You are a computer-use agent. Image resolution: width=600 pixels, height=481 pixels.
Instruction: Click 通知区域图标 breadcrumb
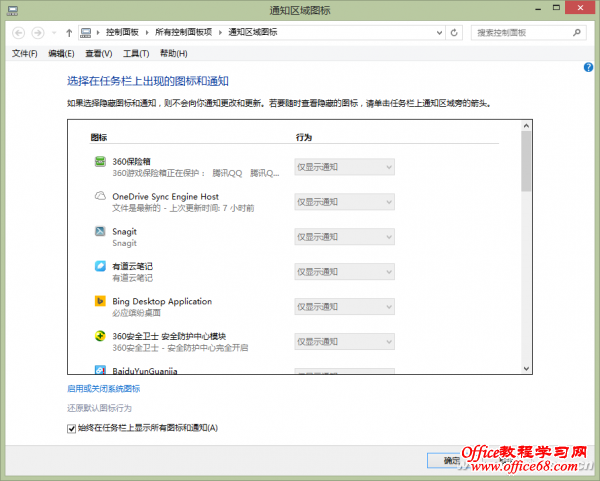[x=253, y=33]
